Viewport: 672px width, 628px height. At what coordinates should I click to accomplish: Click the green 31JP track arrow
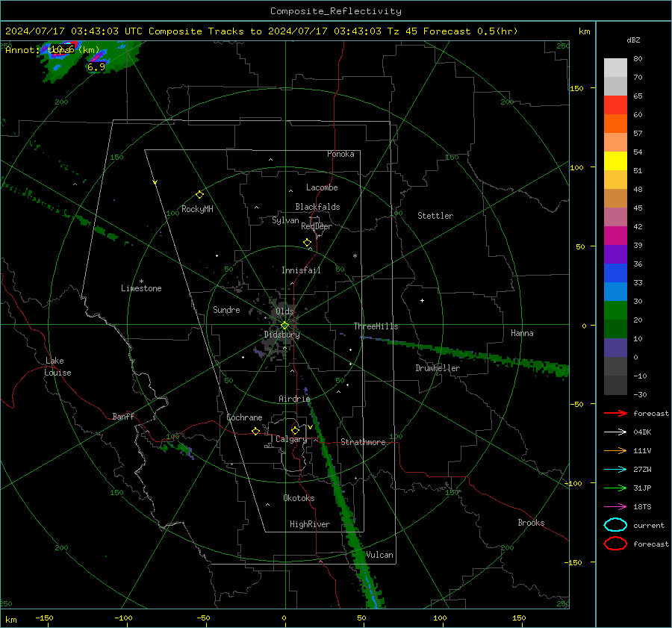pyautogui.click(x=615, y=488)
